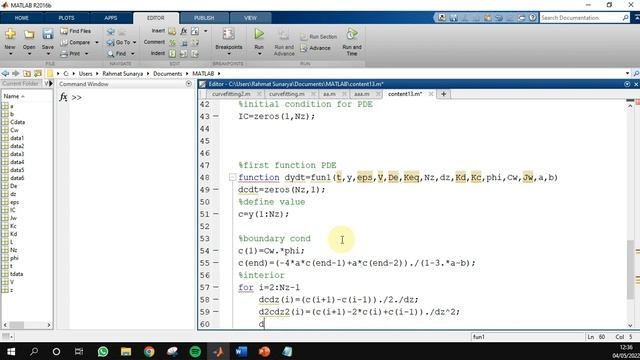The image size is (640, 360).
Task: Click the Help question mark icon
Action: click(x=533, y=18)
